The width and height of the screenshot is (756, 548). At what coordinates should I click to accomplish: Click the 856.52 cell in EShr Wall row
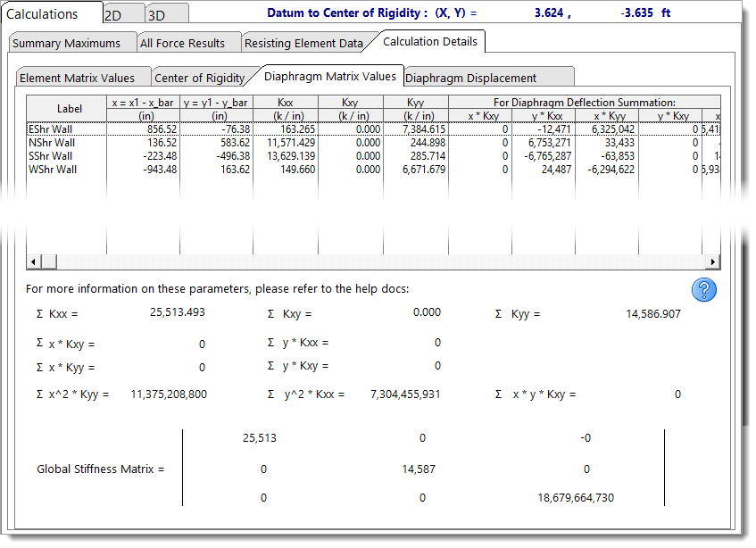143,129
